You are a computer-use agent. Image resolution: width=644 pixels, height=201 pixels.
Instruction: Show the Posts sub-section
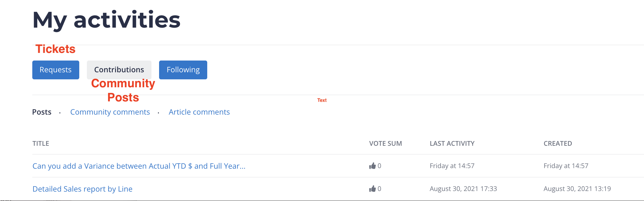click(x=42, y=112)
